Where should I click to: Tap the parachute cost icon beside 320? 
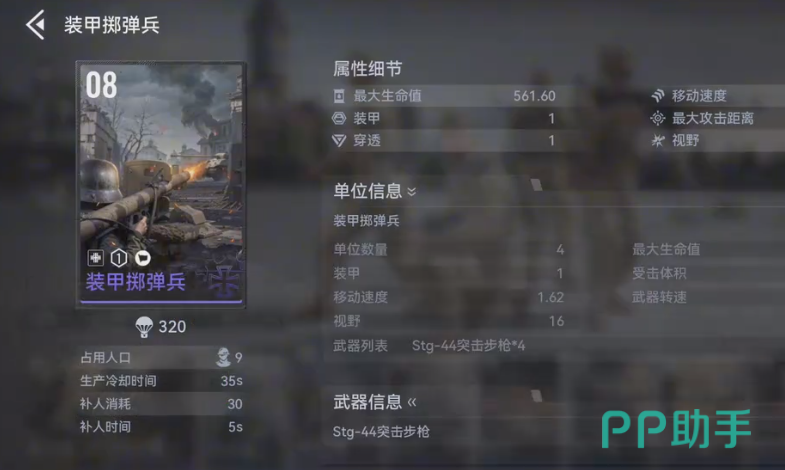tap(144, 327)
